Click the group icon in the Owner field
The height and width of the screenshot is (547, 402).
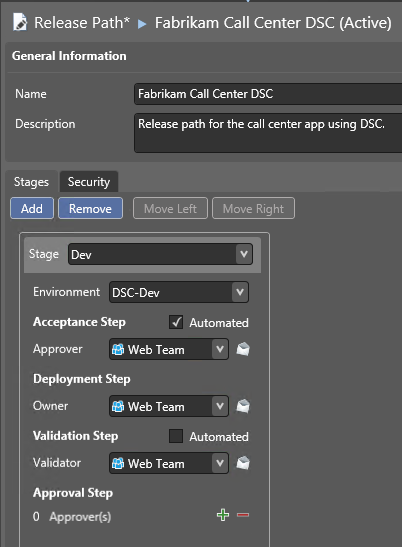[118, 406]
